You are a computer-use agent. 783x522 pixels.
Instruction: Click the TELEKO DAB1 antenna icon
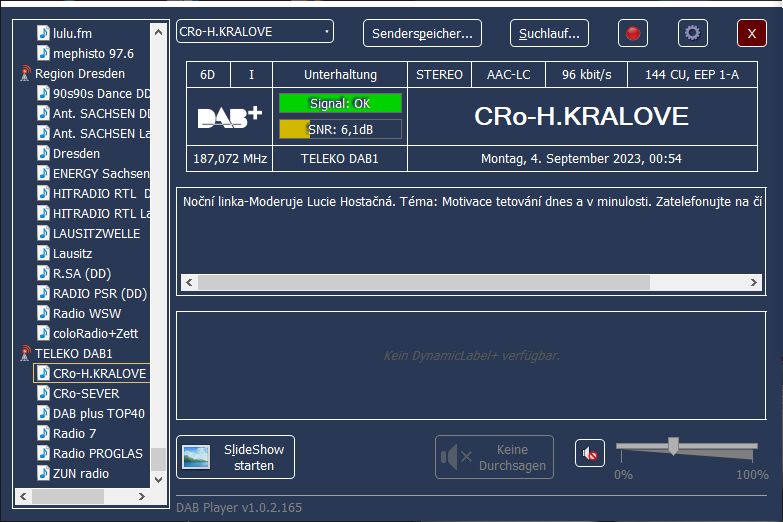click(25, 354)
